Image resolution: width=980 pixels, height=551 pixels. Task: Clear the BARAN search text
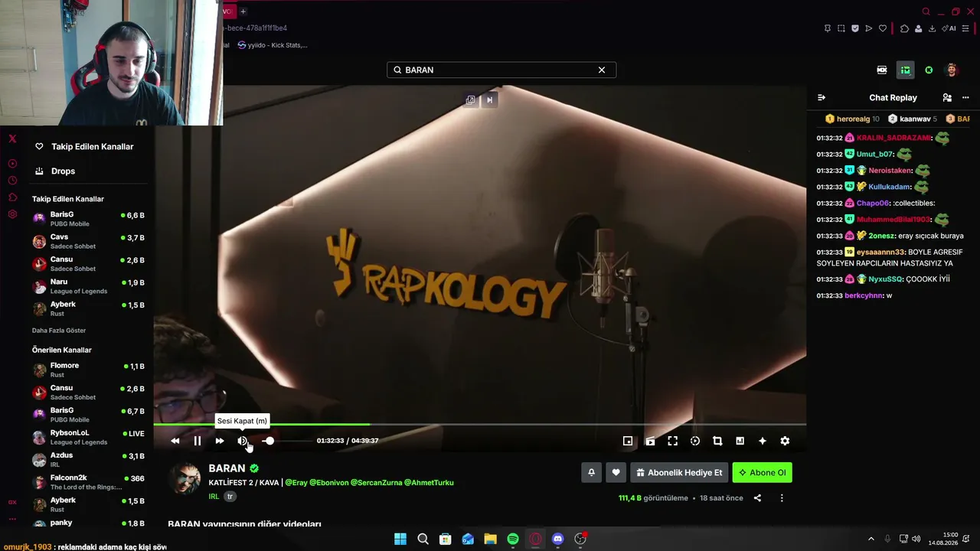[x=602, y=70]
